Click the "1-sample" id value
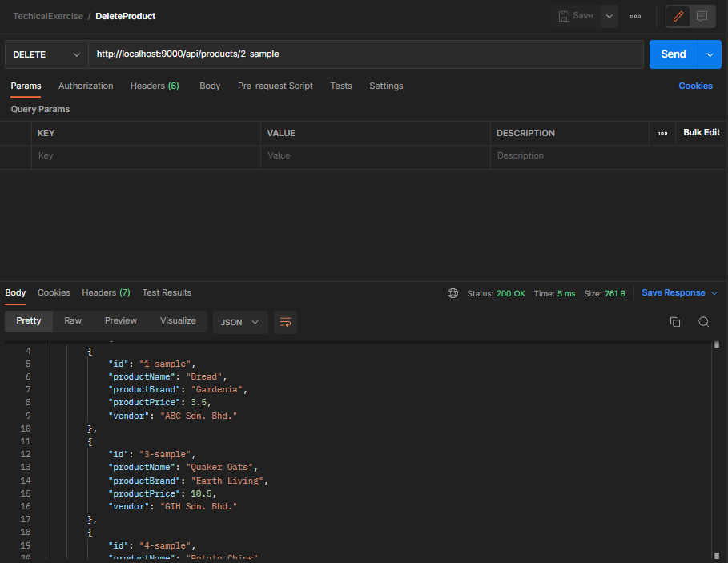Screen dimensions: 728x563 pos(165,364)
